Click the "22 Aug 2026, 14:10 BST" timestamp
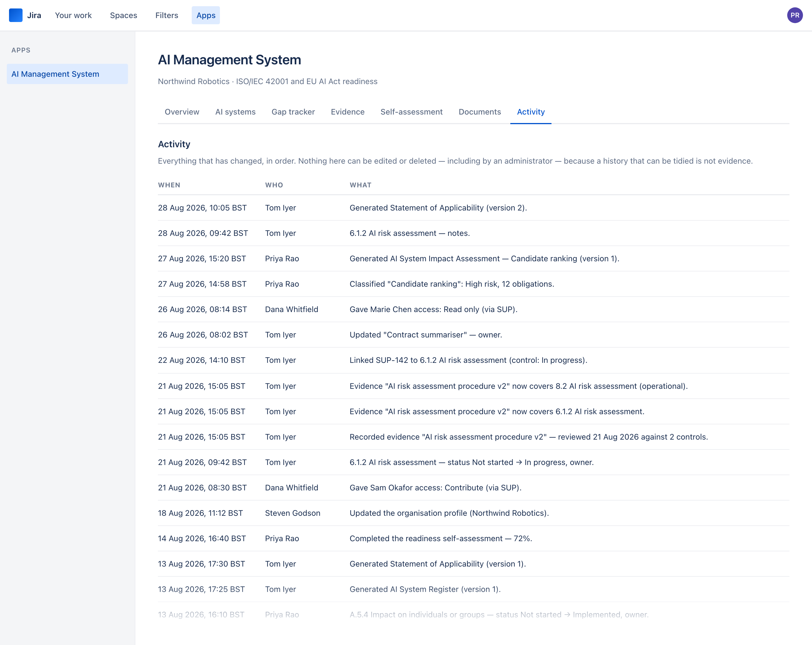This screenshot has height=645, width=812. 202,360
